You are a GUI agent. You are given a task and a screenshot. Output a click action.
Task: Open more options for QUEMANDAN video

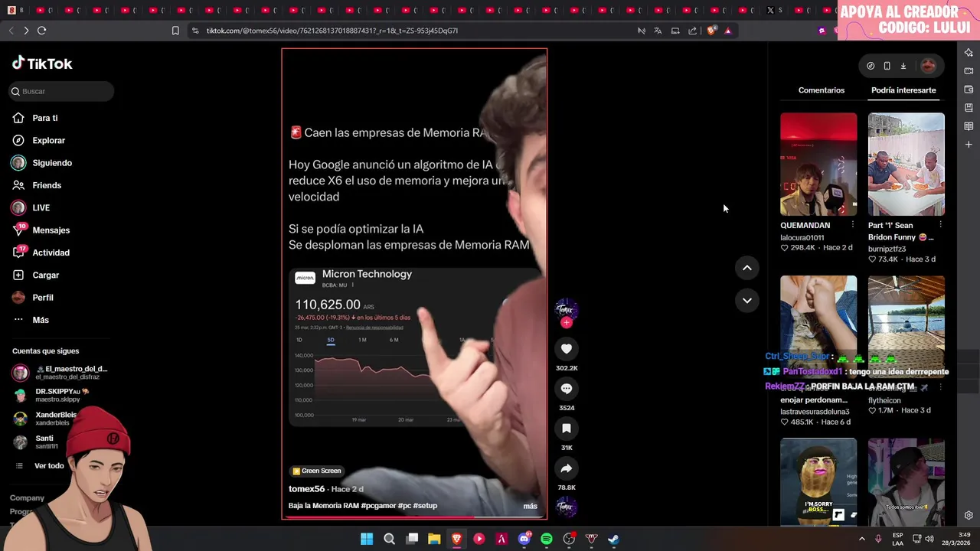[853, 225]
